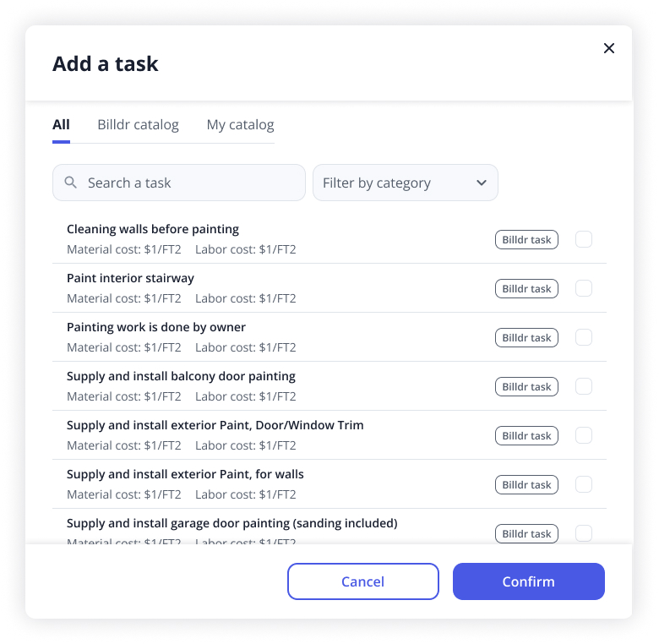
Task: Check exterior Paint, Door/Window Trim task
Action: tap(584, 435)
